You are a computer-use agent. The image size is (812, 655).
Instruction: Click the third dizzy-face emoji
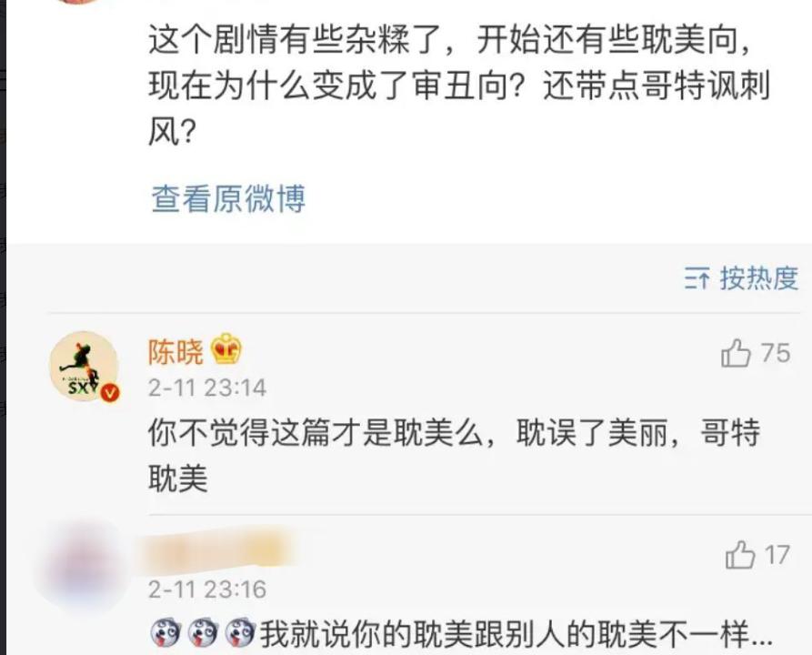[240, 633]
